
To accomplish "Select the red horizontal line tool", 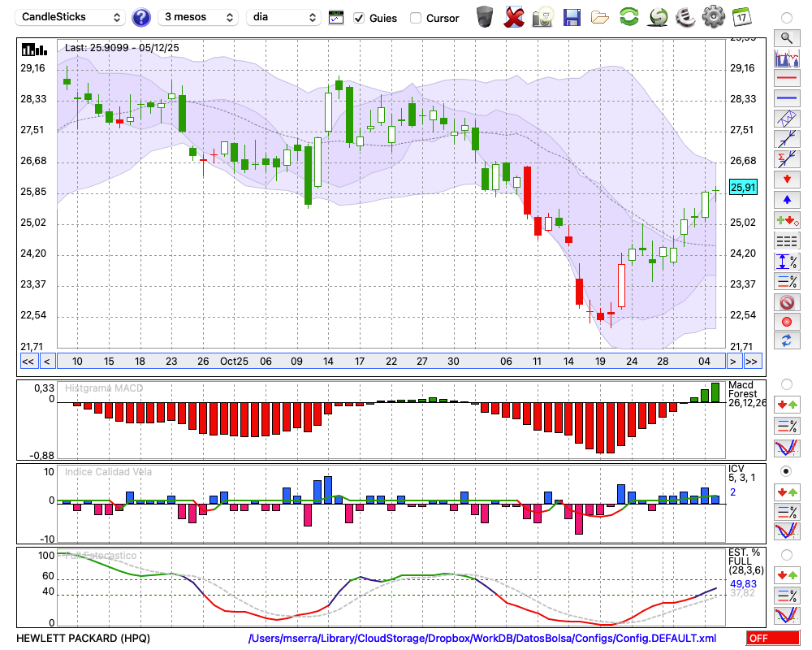I will [787, 78].
